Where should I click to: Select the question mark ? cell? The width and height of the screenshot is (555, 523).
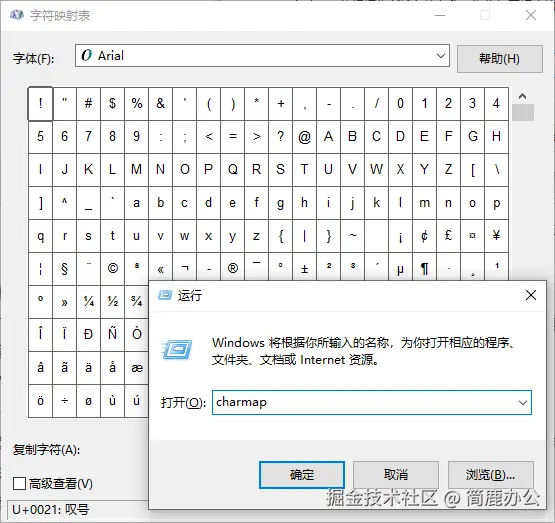pos(280,137)
